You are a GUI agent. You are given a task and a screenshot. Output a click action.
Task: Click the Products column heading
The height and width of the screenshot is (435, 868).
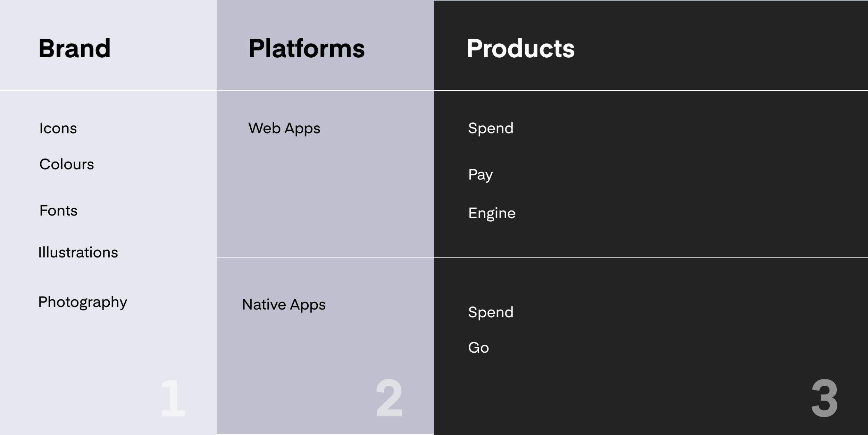(520, 48)
